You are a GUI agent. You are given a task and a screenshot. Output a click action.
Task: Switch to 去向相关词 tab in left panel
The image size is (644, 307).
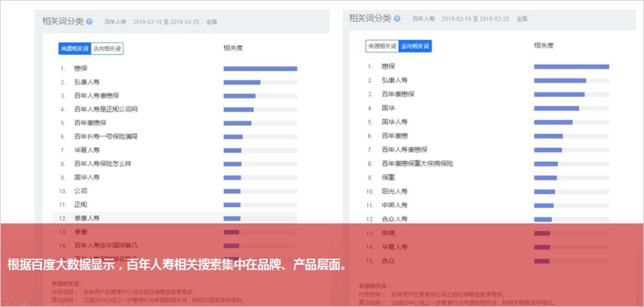tap(107, 49)
